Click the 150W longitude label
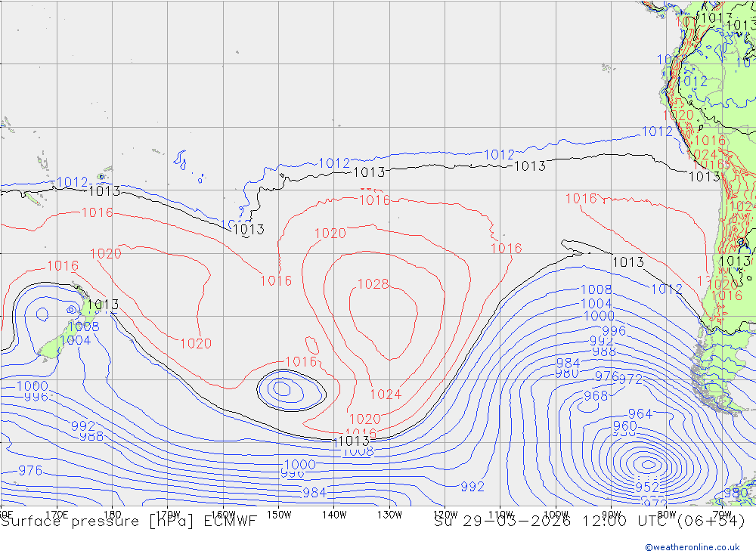756x554 pixels. coord(279,515)
